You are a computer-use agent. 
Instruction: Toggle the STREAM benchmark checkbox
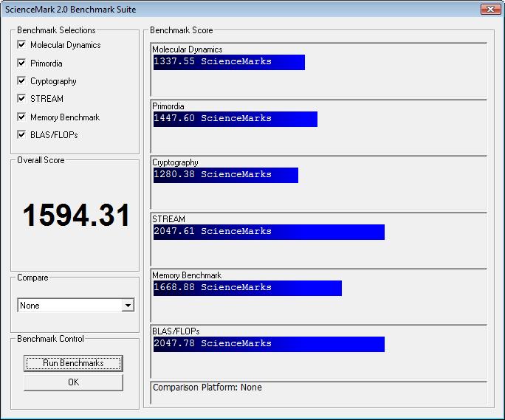click(21, 98)
